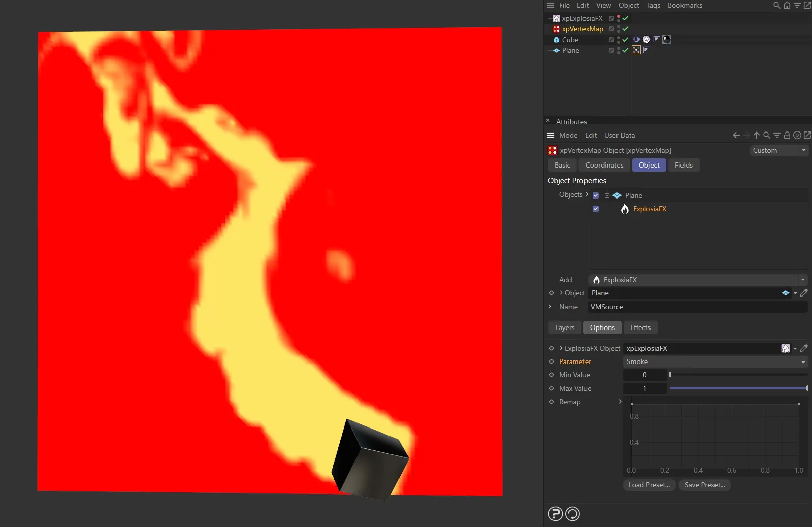
Task: Click the xpVertexMap object icon in Object Manager
Action: (556, 29)
